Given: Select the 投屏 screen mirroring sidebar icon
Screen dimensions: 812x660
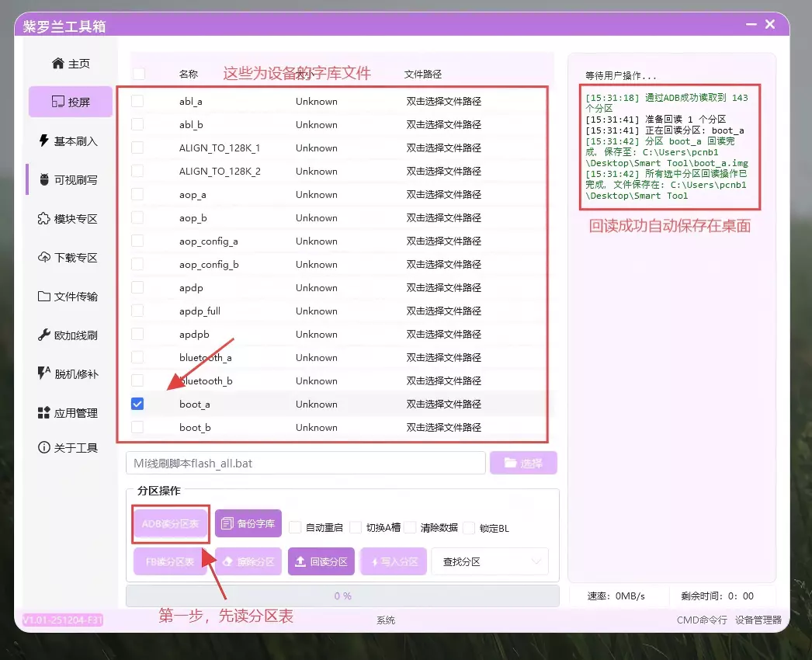Looking at the screenshot, I should coord(70,102).
